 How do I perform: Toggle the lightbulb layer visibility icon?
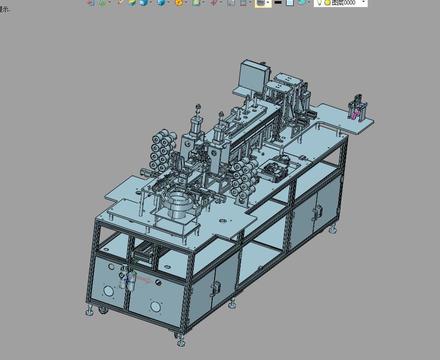(x=319, y=3)
